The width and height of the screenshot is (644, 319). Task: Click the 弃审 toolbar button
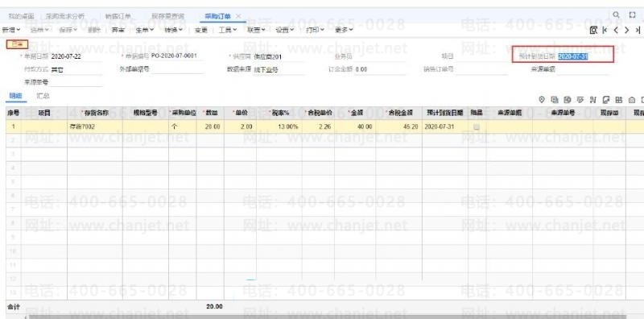[x=118, y=30]
